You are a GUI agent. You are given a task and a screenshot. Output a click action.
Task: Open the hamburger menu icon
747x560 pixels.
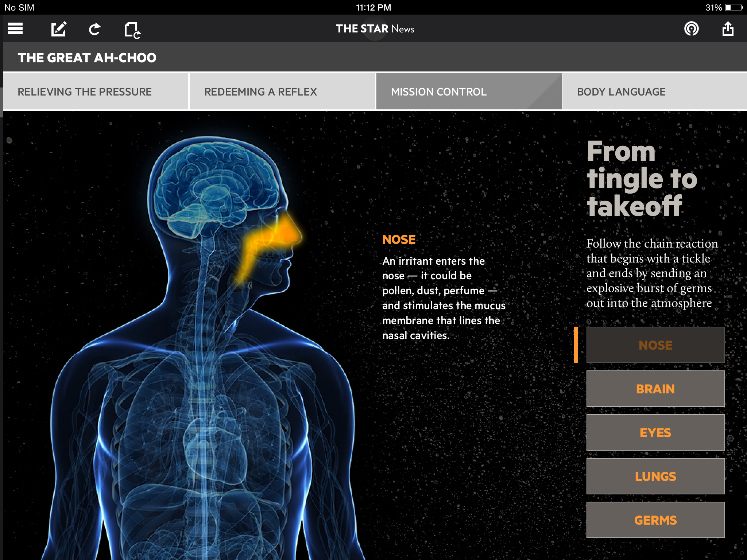coord(15,28)
